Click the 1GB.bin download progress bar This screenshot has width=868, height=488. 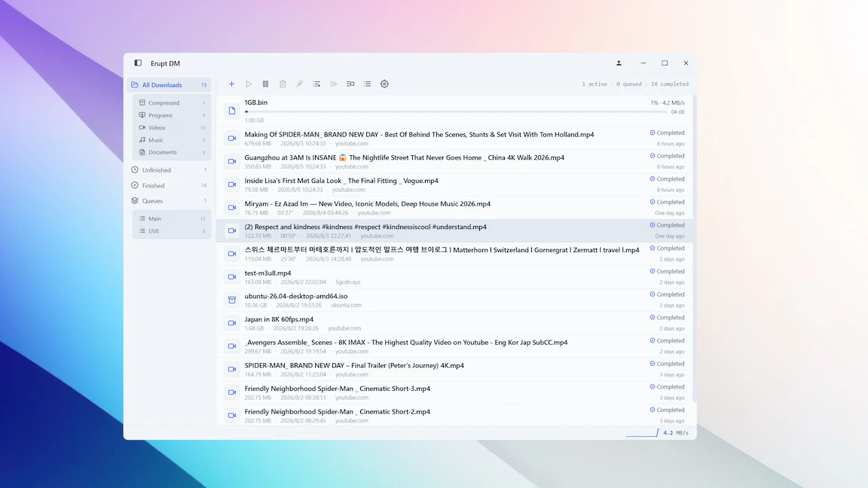coord(456,111)
